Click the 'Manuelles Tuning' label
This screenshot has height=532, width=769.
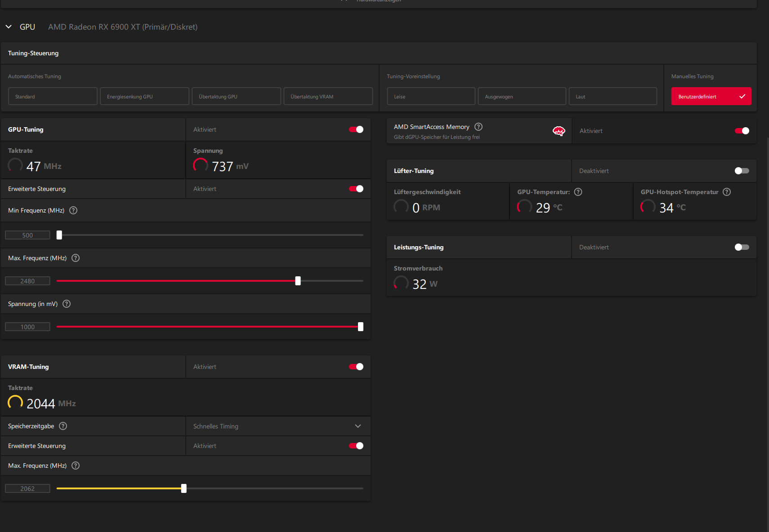tap(693, 76)
